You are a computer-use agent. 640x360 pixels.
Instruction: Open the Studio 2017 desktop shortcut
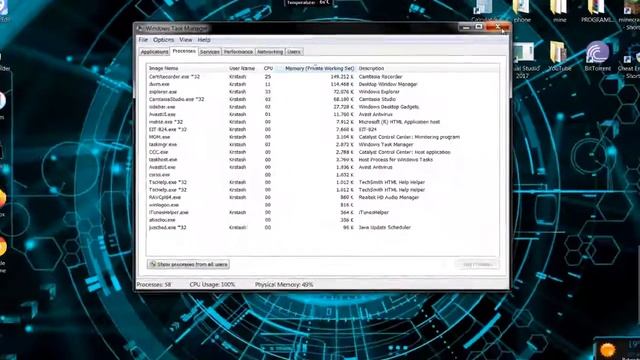click(x=524, y=61)
